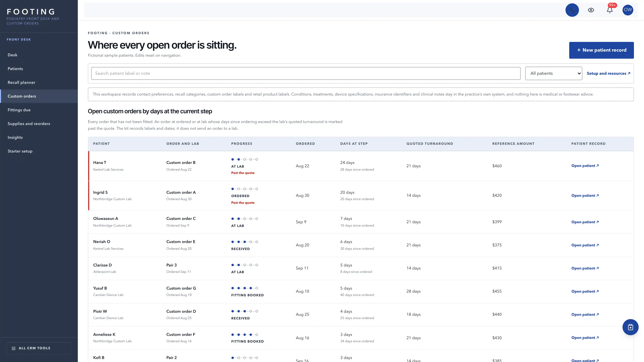Click the Quoted Turnaround column header
The height and width of the screenshot is (362, 644).
pyautogui.click(x=430, y=144)
